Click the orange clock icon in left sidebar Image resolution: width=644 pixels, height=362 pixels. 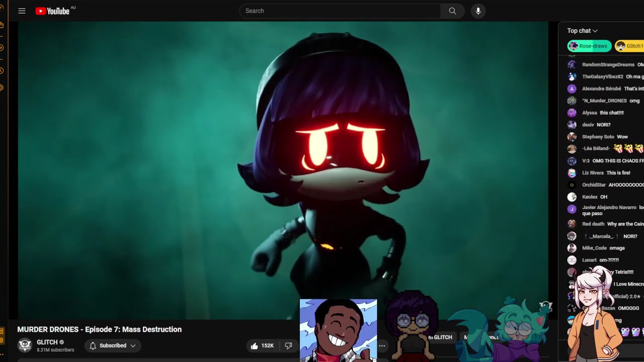click(x=2, y=71)
